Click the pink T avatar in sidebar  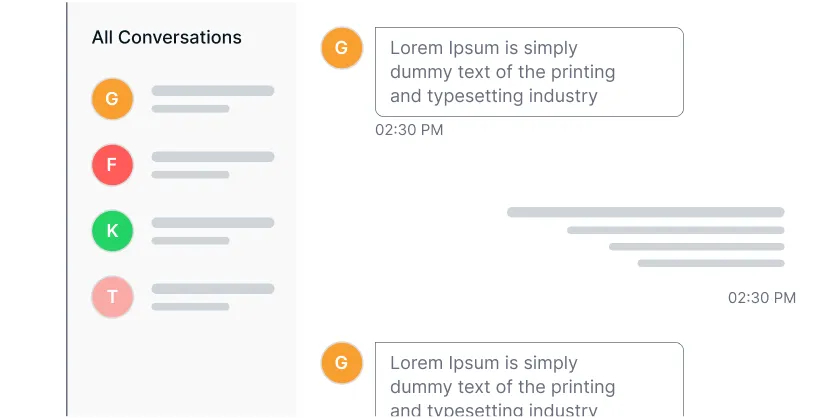pyautogui.click(x=112, y=297)
